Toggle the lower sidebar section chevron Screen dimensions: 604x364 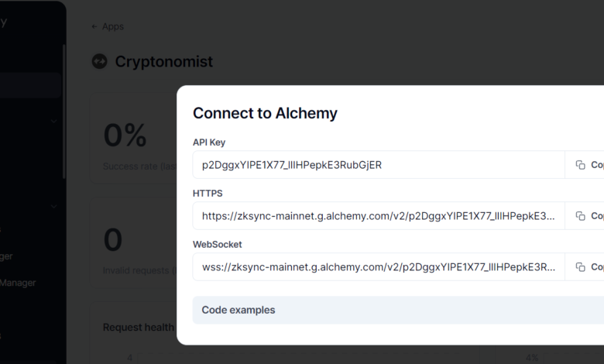(53, 207)
